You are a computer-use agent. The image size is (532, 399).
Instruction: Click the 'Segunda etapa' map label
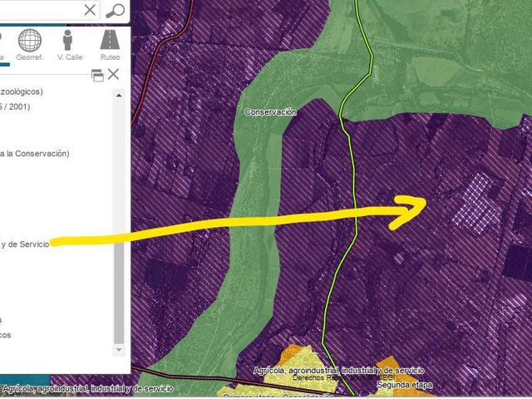(405, 385)
